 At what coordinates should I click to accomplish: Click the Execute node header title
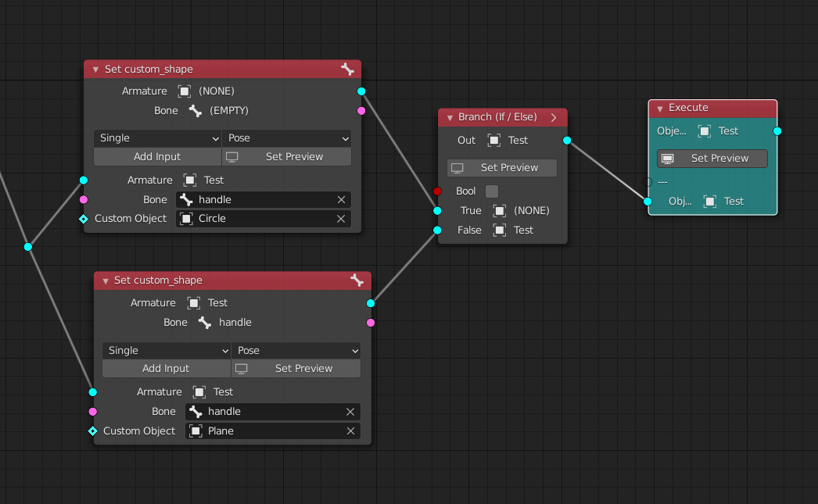(x=688, y=108)
